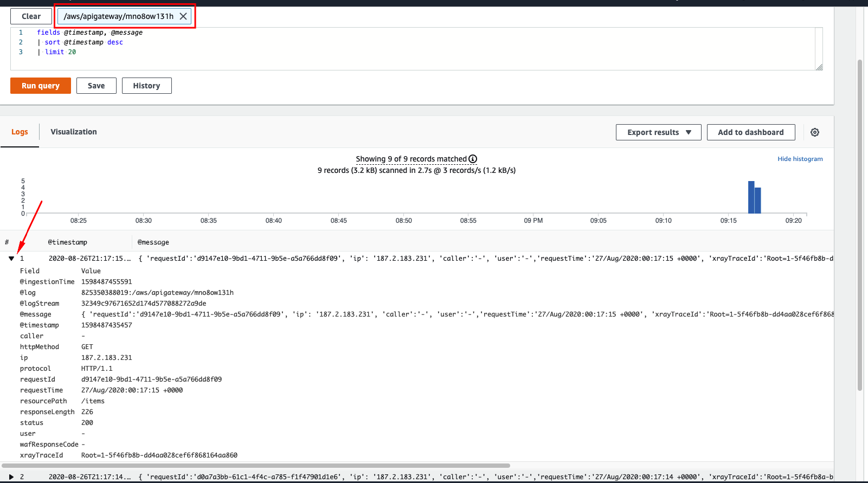Click the vertical page scrollbar
The width and height of the screenshot is (868, 483).
[860, 225]
